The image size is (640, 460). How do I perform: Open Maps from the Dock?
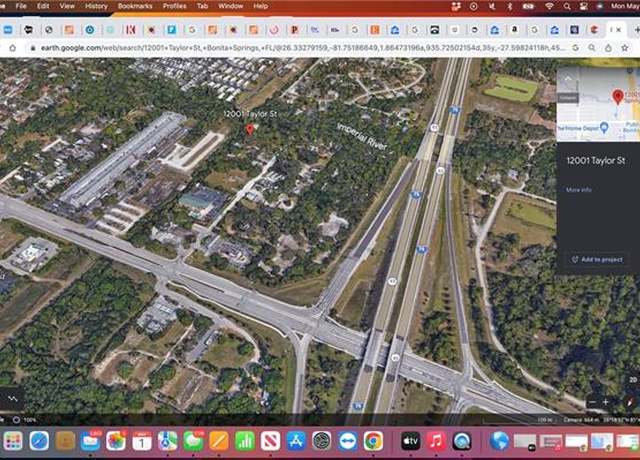(167, 442)
